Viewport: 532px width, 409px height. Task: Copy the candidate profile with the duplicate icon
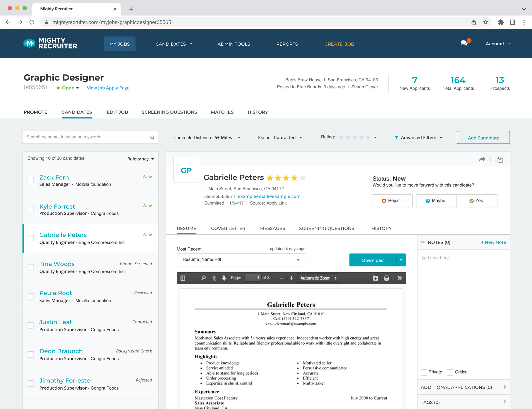point(500,159)
